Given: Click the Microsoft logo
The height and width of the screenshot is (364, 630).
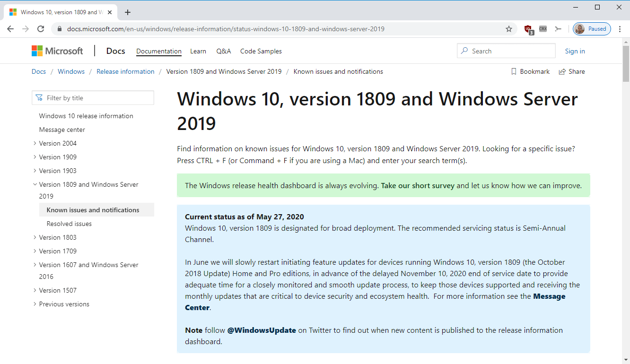Looking at the screenshot, I should coord(57,51).
